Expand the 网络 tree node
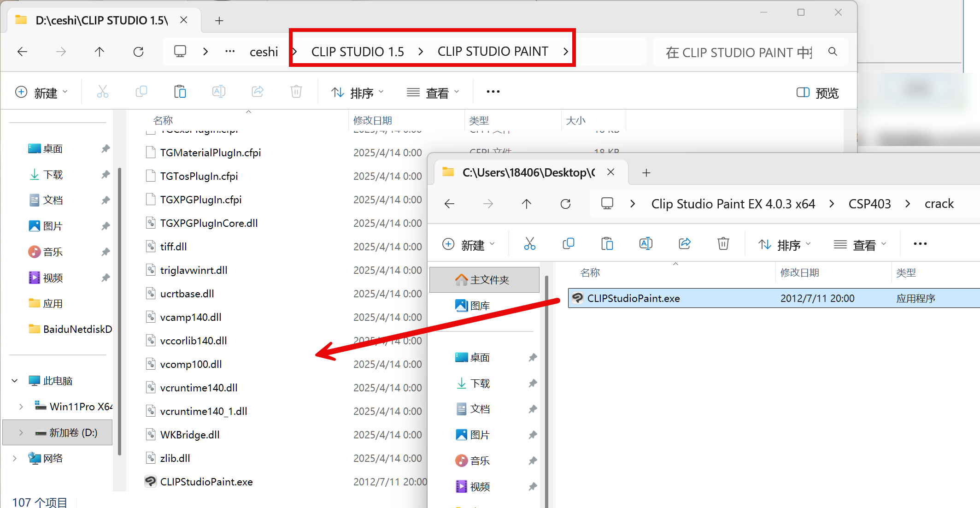 coord(15,458)
